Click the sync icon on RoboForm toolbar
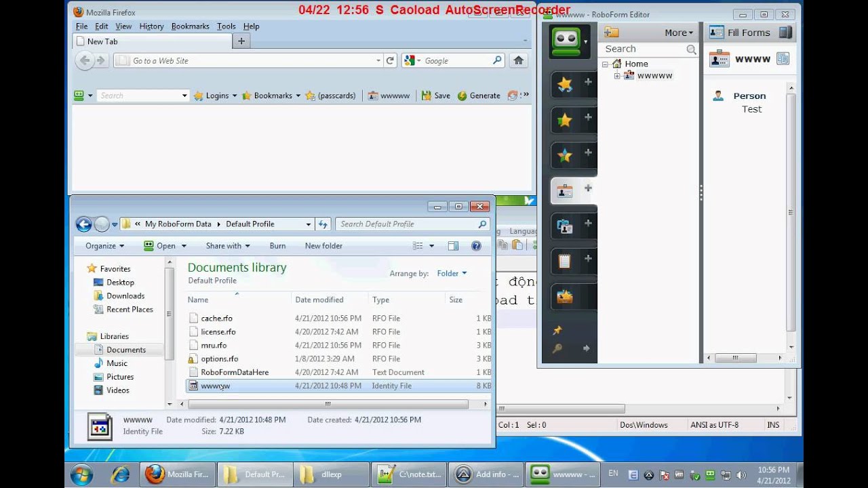 point(513,96)
